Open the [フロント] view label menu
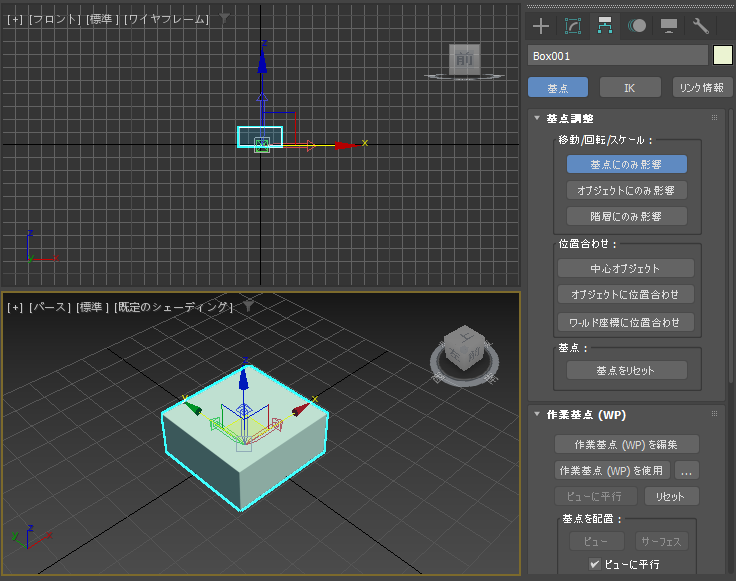The image size is (736, 581). tap(54, 19)
